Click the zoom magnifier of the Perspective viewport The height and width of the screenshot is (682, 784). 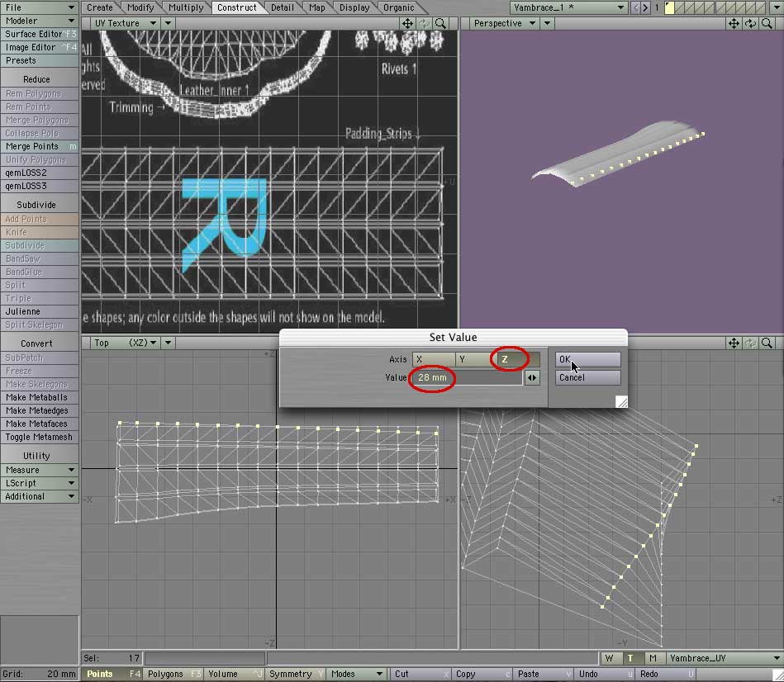click(767, 23)
